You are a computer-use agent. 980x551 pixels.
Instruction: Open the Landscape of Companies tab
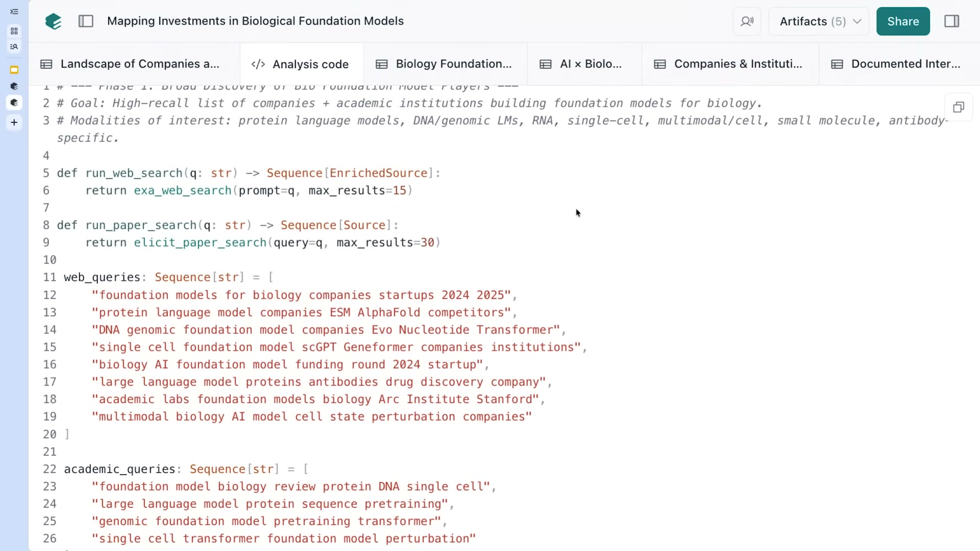[x=134, y=64]
